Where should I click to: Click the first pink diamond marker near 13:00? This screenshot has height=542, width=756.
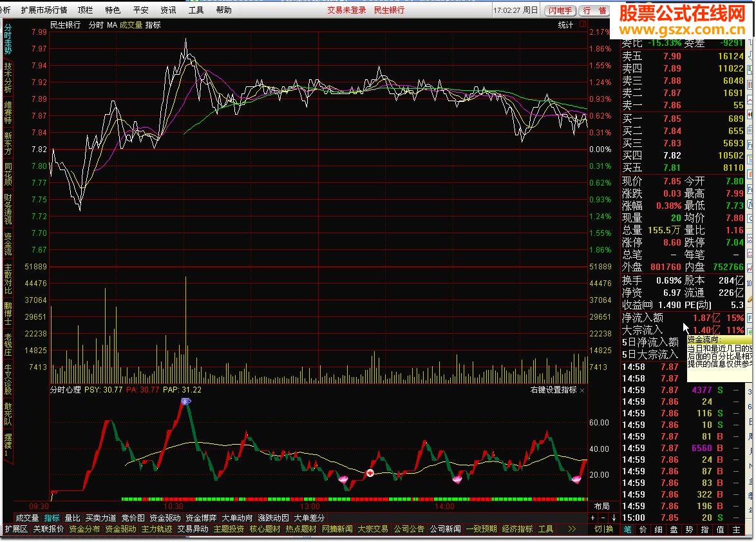click(x=343, y=479)
